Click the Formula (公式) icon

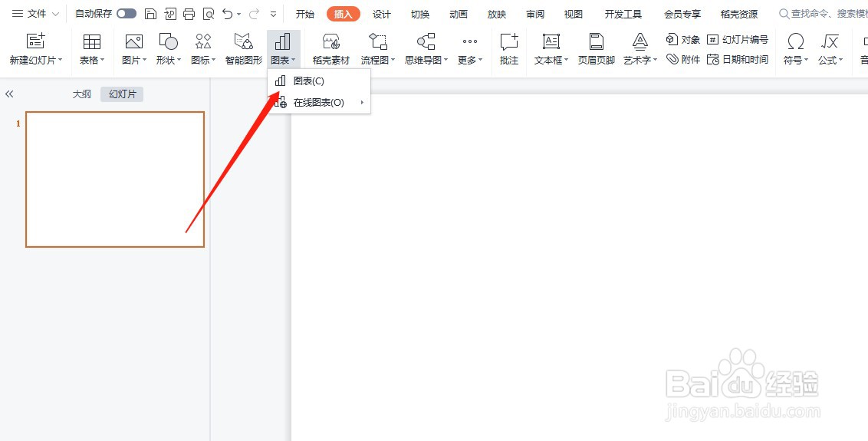click(x=830, y=41)
